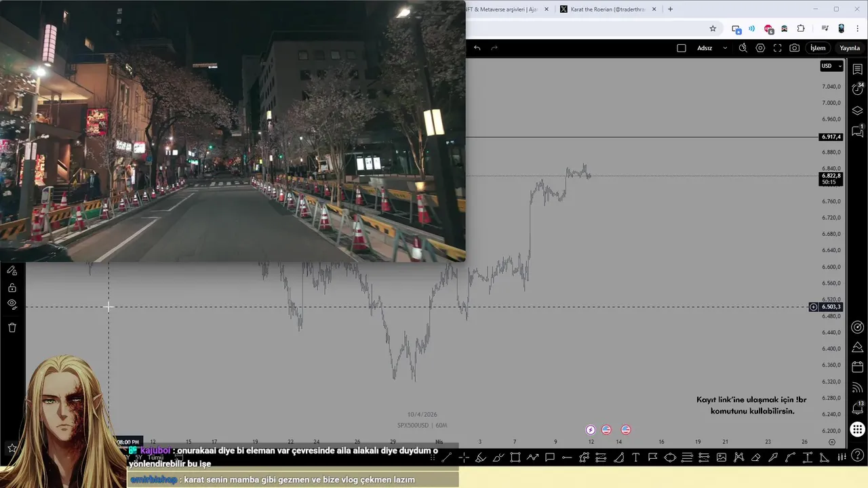Select the rectangle shape tool
This screenshot has height=488, width=868.
tap(515, 457)
